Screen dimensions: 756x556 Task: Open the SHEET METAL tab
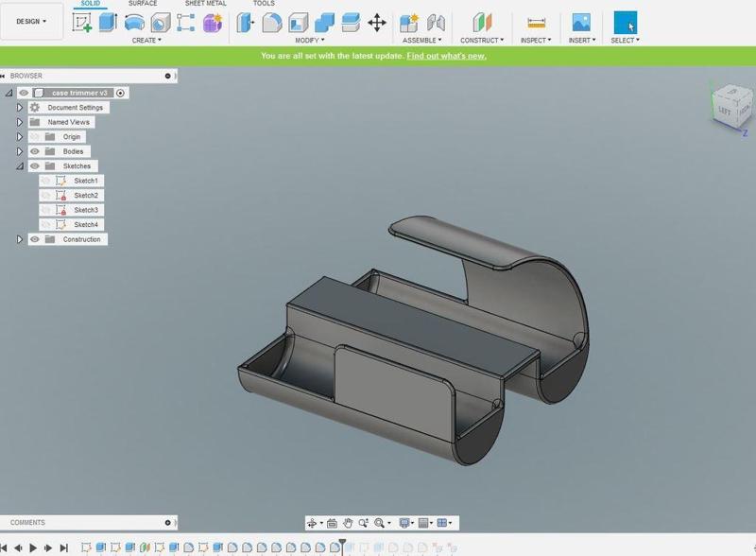(205, 4)
